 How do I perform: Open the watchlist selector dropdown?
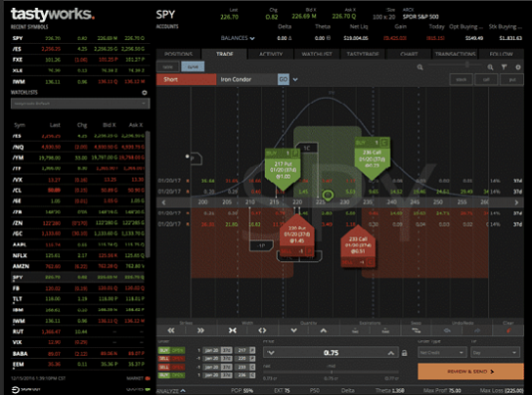click(x=80, y=104)
